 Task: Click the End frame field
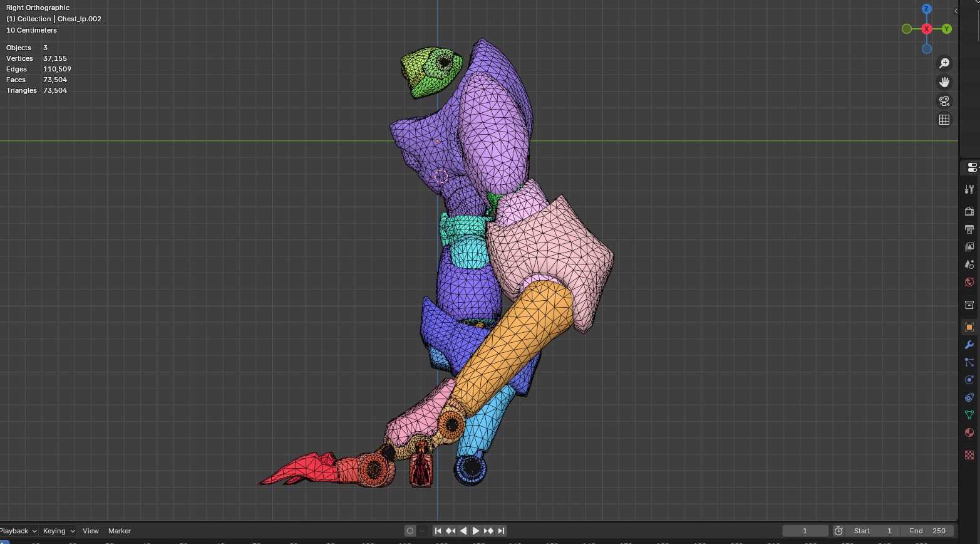coord(927,531)
